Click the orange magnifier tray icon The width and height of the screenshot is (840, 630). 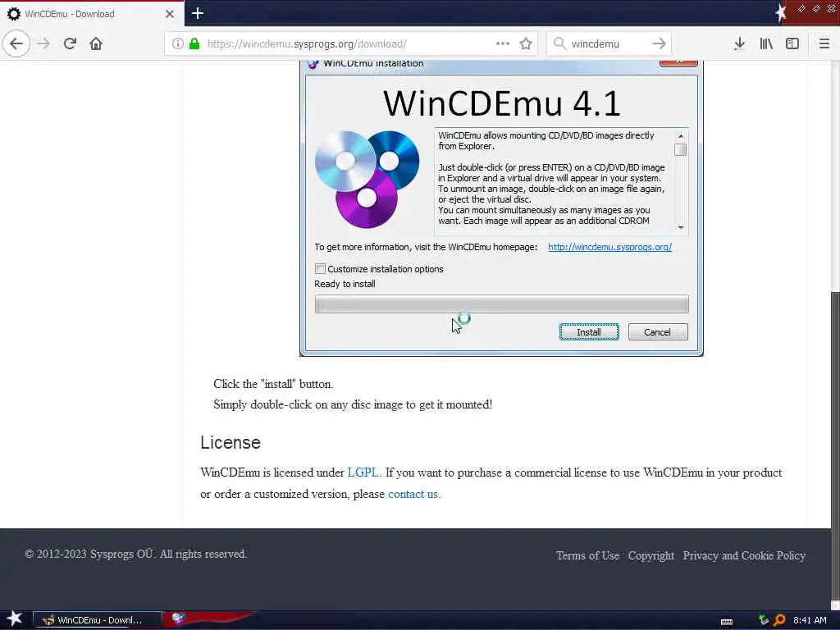pos(779,620)
